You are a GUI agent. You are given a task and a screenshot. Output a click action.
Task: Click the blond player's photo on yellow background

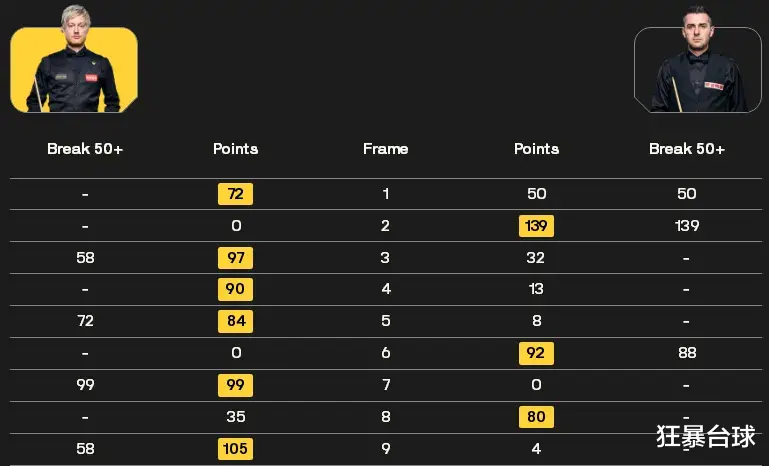tap(74, 60)
